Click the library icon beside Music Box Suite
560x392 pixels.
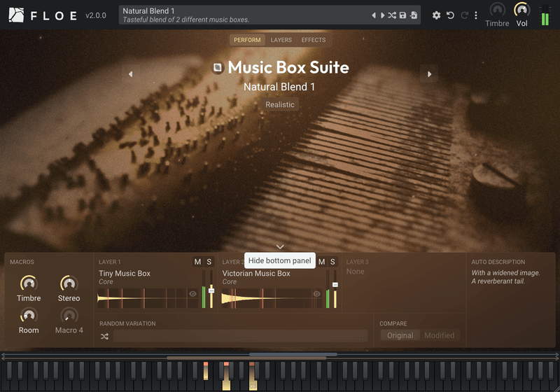pos(218,67)
